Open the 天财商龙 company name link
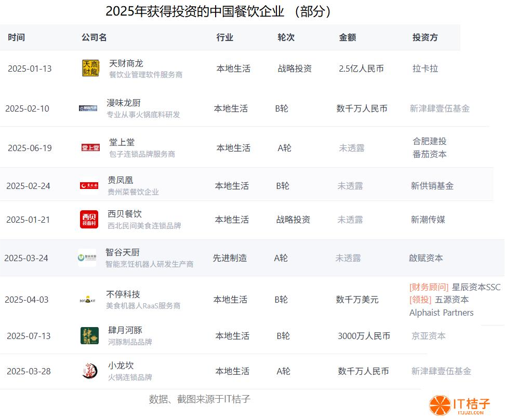Image resolution: width=505 pixels, height=420 pixels. [126, 63]
